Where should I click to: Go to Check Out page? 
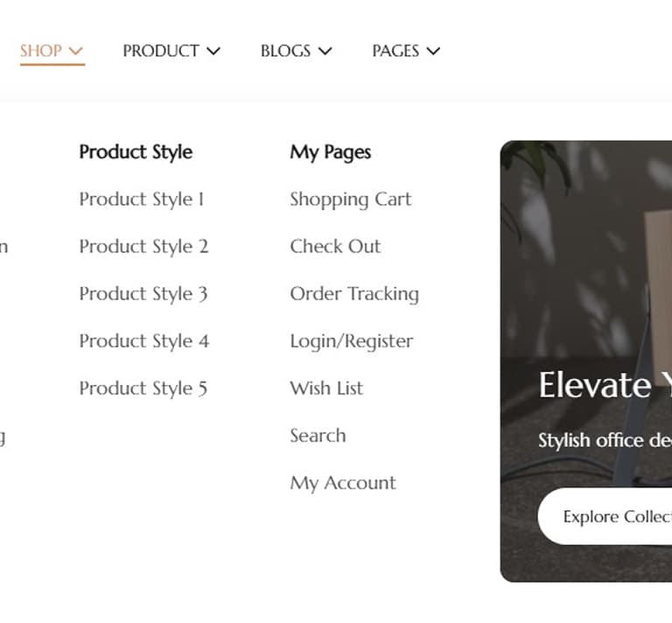335,247
